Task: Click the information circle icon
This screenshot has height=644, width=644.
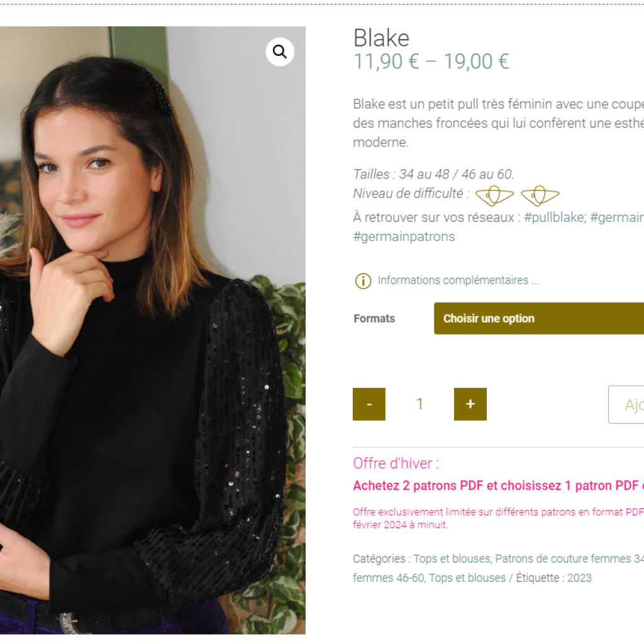Action: 363,280
